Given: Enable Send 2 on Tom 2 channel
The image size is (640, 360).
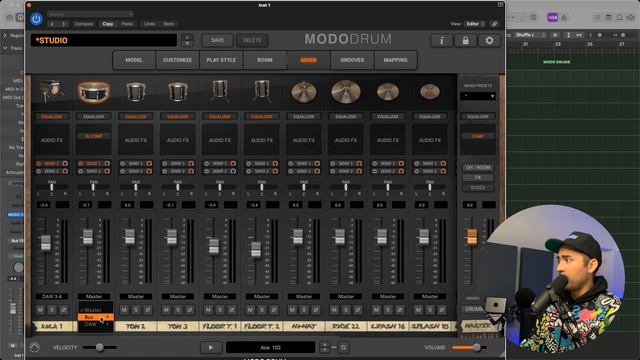Looking at the screenshot, I should pyautogui.click(x=123, y=171).
